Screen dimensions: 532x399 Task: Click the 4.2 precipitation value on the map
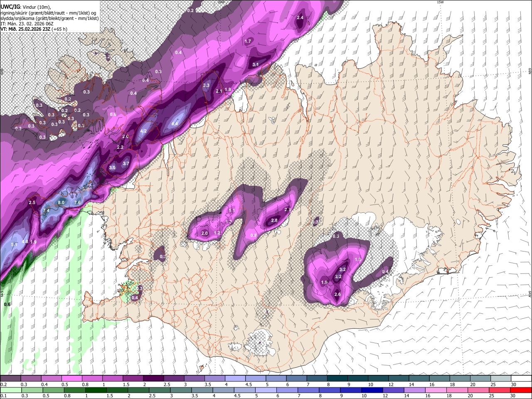(x=144, y=131)
